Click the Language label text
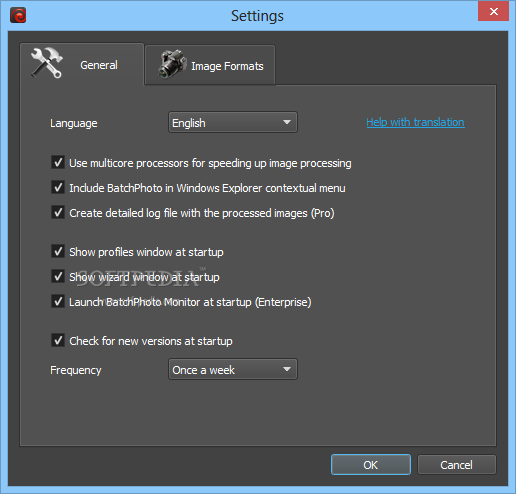The image size is (516, 494). (x=74, y=123)
